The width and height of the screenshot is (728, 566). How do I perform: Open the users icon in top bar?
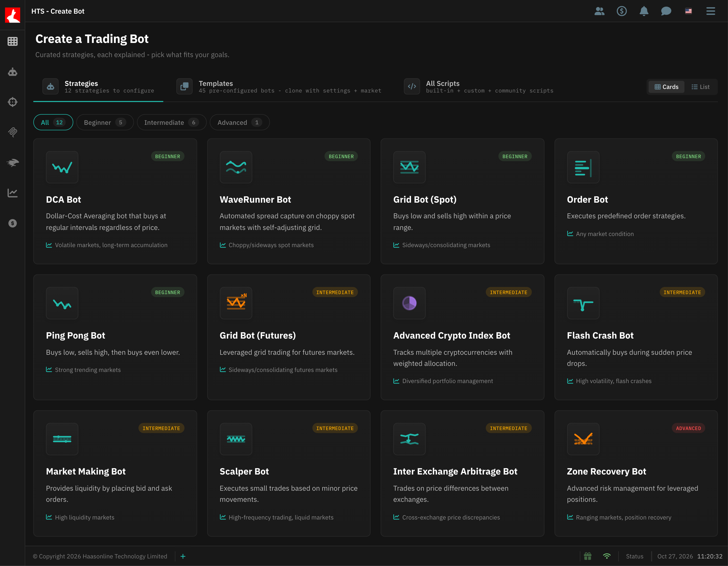point(599,11)
